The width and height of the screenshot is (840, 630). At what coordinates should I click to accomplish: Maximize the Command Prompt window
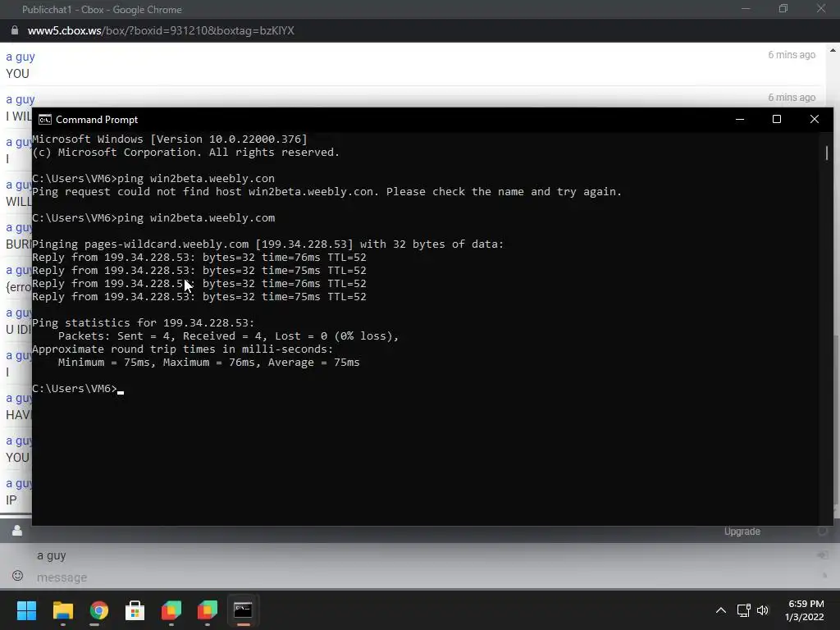click(x=777, y=120)
